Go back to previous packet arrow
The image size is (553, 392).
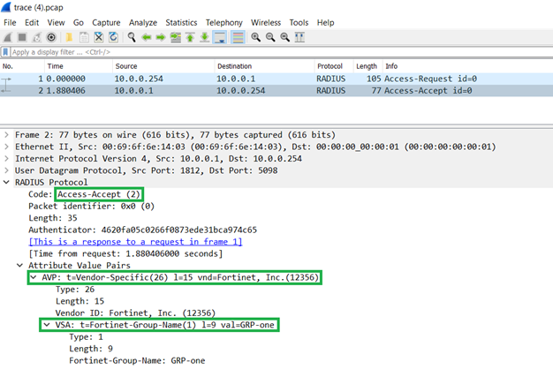coord(147,37)
